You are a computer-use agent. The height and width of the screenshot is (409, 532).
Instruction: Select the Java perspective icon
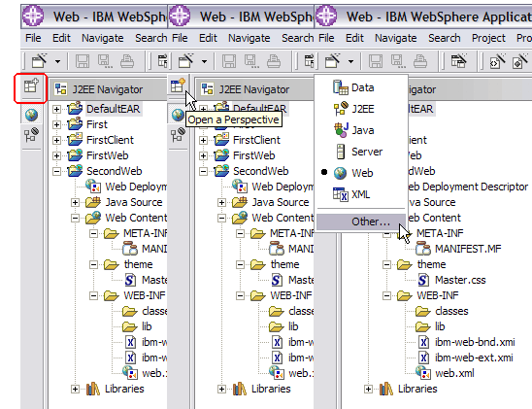pyautogui.click(x=341, y=130)
